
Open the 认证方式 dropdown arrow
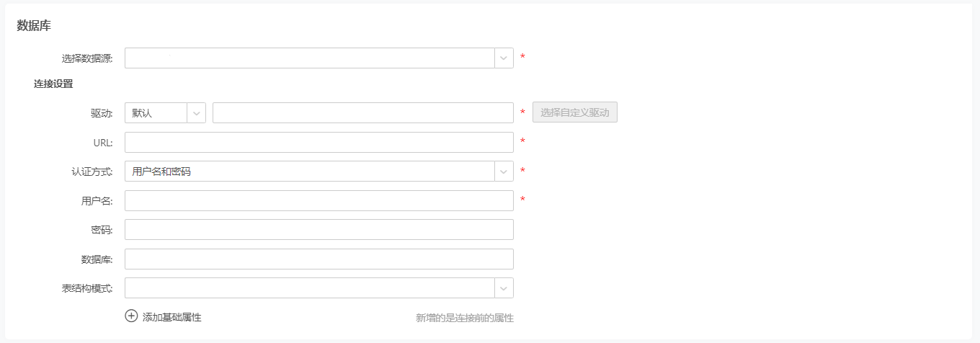[x=504, y=171]
